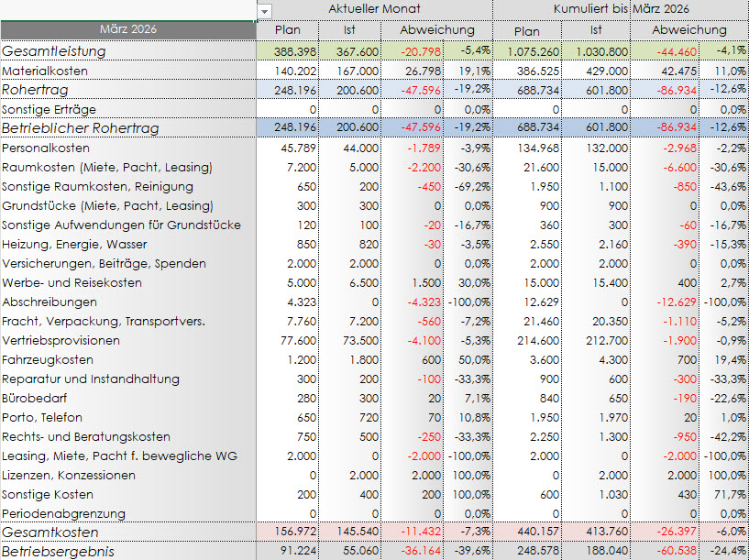This screenshot has height=560, width=749.
Task: Select the Personalkosten row label
Action: pos(46,148)
